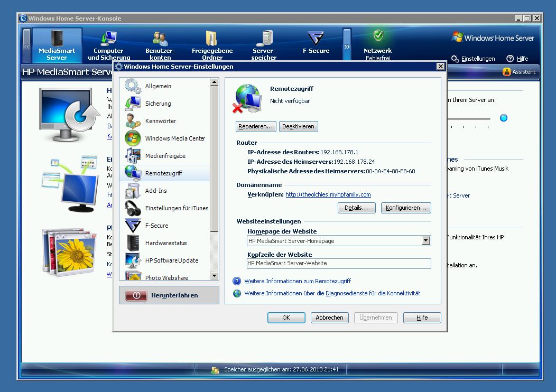Select the Photo Webshare icon
Image resolution: width=556 pixels, height=392 pixels.
pos(133,276)
